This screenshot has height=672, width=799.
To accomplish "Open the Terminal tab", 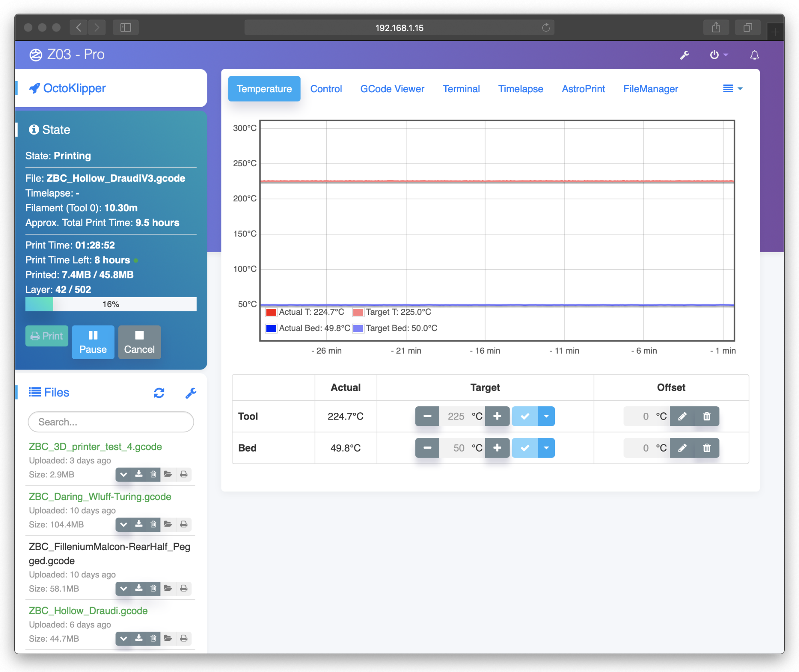I will pos(461,89).
